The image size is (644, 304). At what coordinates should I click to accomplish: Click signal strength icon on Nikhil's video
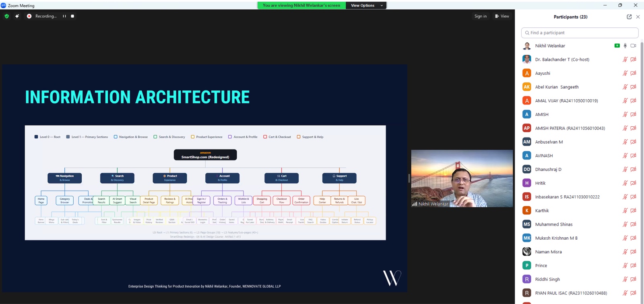[415, 204]
